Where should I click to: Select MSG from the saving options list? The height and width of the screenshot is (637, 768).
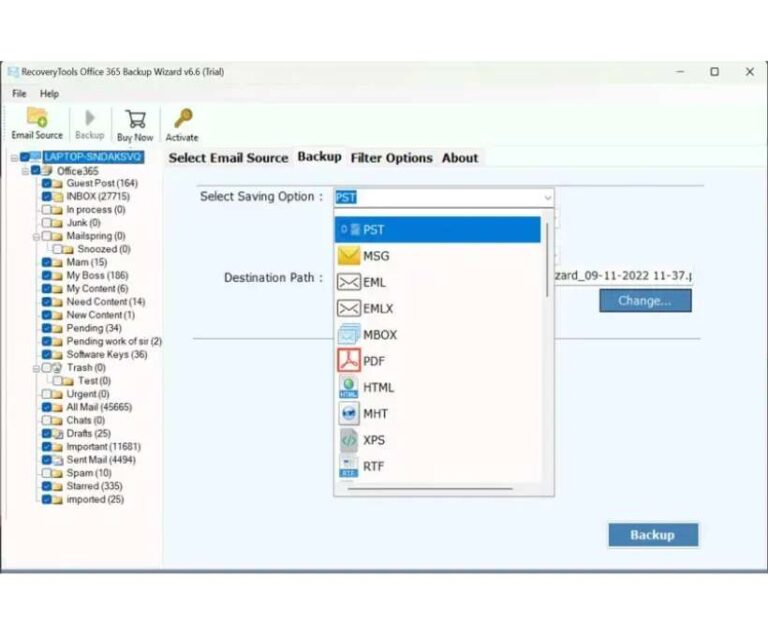pyautogui.click(x=438, y=256)
